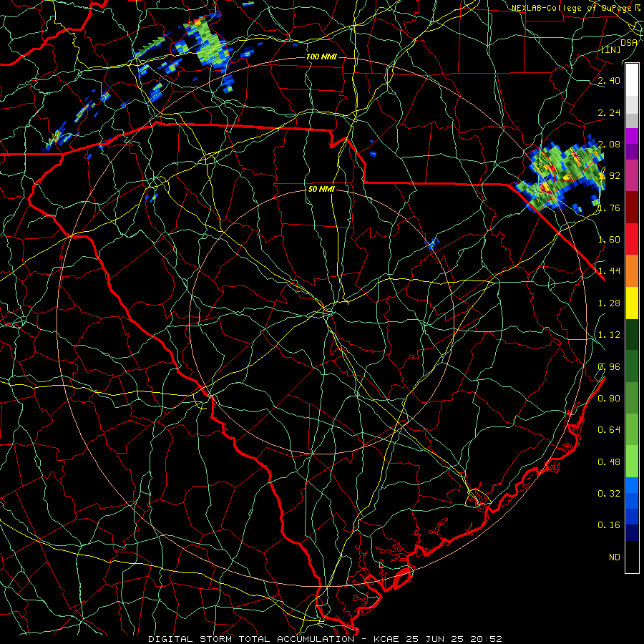The width and height of the screenshot is (644, 644).
Task: Click the "DIGITAL STORM TOTAL ACCUMULATION" title text
Action: point(251,639)
